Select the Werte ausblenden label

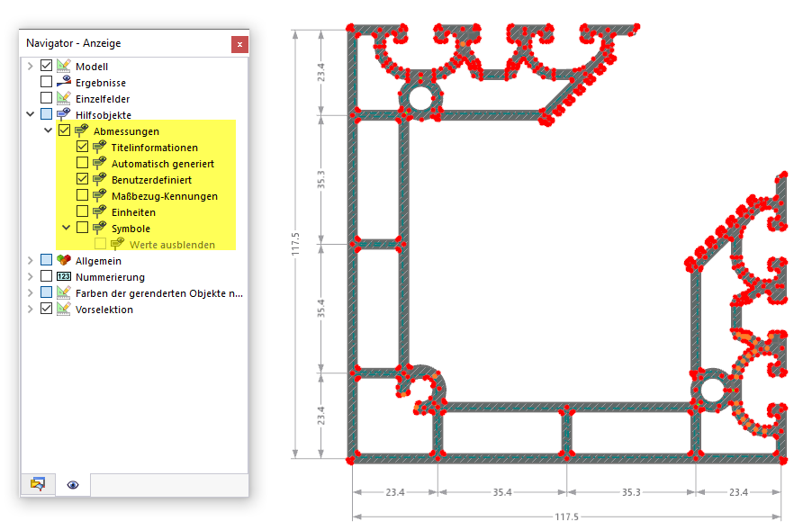[x=172, y=245]
